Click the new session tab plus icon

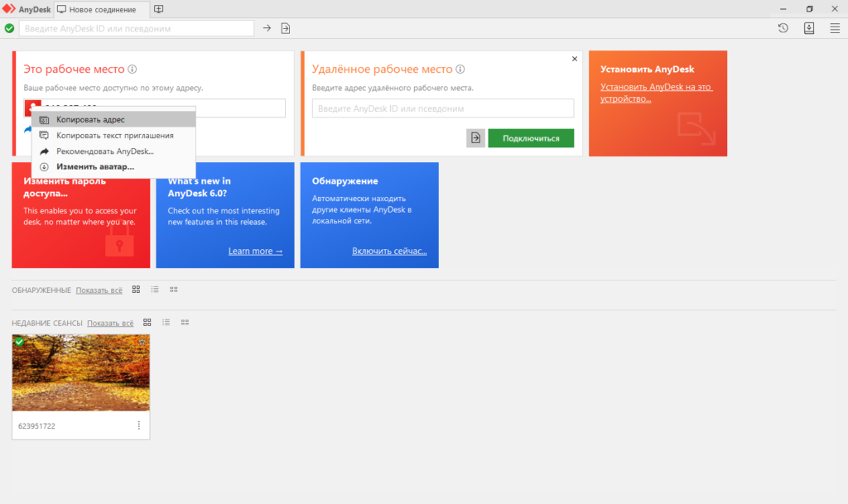click(x=159, y=9)
